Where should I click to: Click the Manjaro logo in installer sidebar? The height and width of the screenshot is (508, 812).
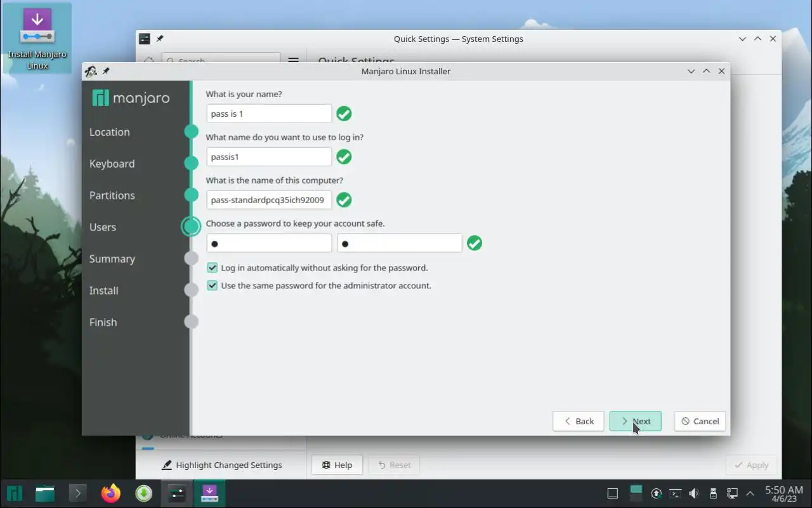click(131, 98)
